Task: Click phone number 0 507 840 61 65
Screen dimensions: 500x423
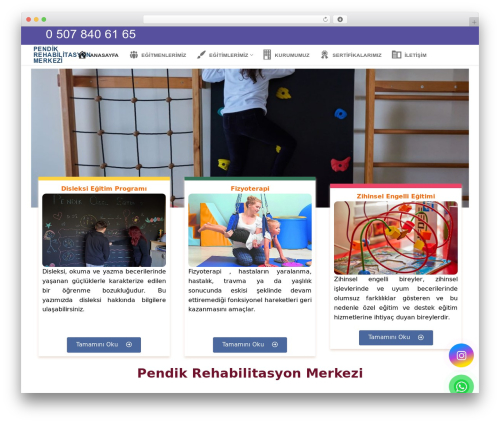Action: (91, 34)
